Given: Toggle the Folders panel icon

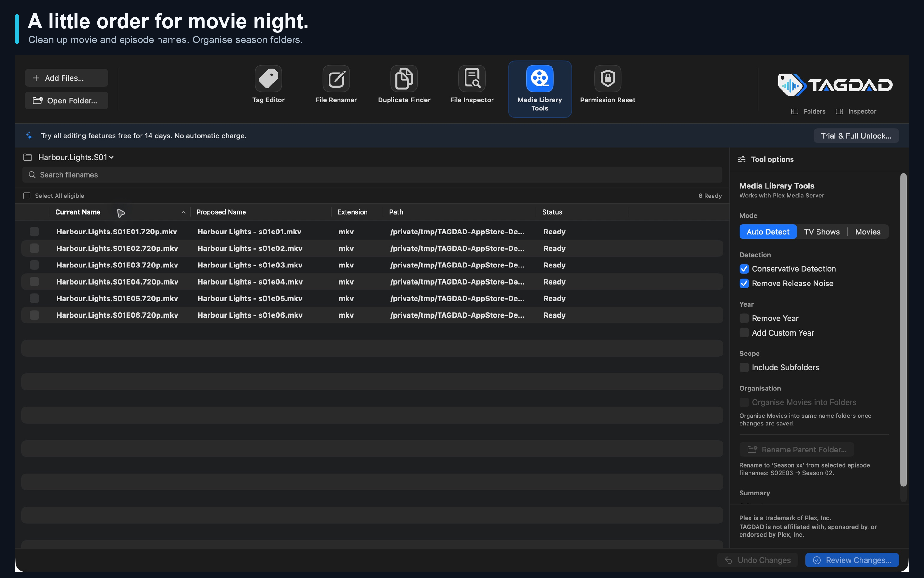Looking at the screenshot, I should point(795,112).
